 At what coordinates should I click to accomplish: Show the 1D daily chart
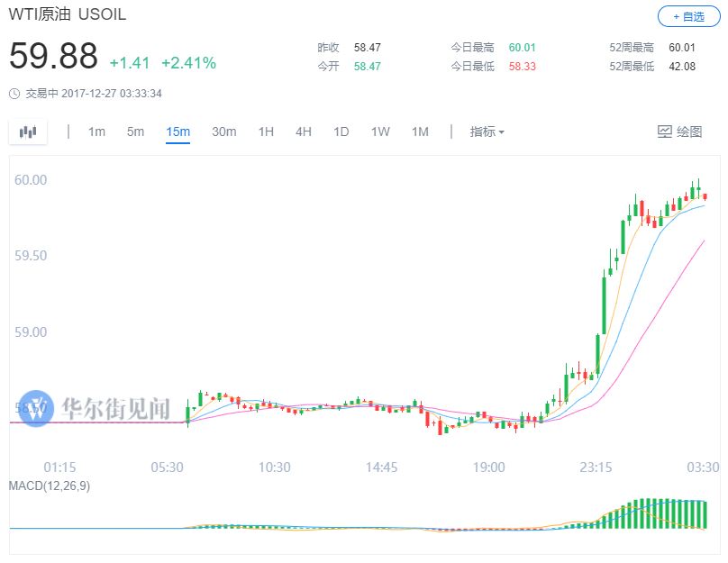tap(341, 132)
